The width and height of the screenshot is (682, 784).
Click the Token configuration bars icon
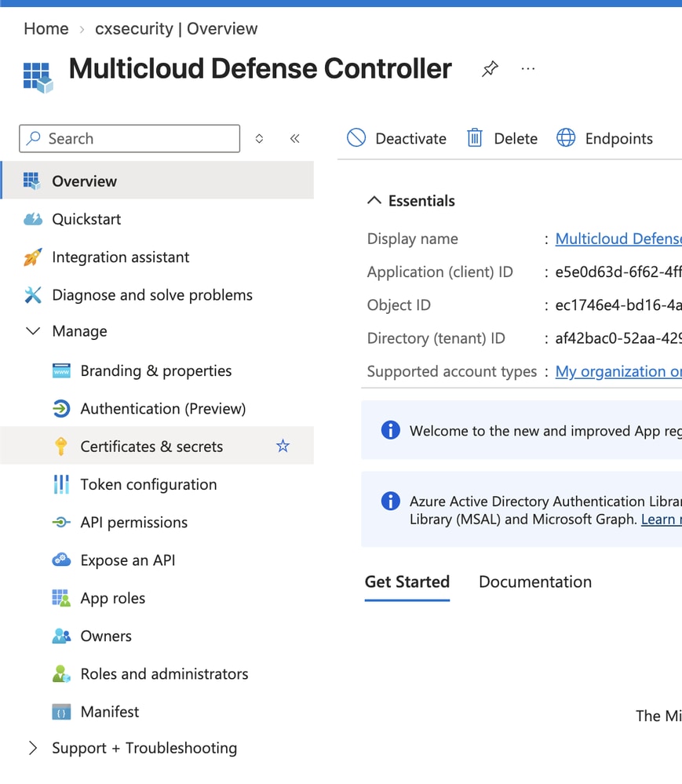(x=61, y=484)
